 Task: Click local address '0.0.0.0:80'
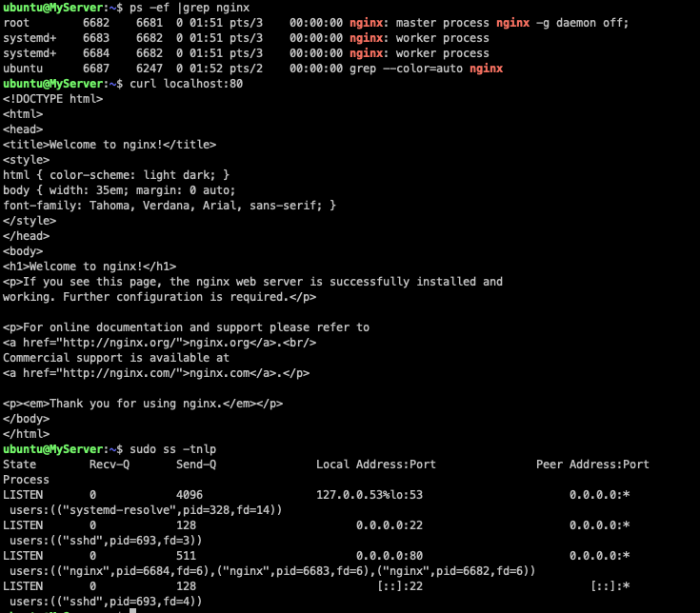tap(390, 556)
